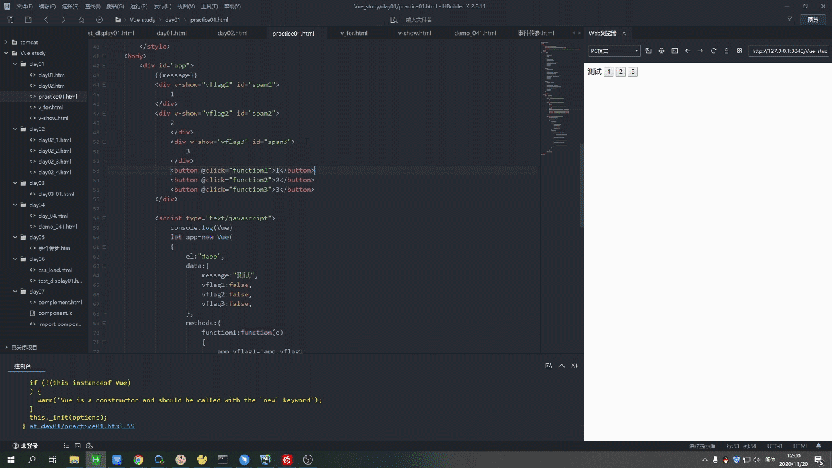Viewport: 832px width, 468px height.
Task: Click the Windows Start button
Action: [x=11, y=460]
